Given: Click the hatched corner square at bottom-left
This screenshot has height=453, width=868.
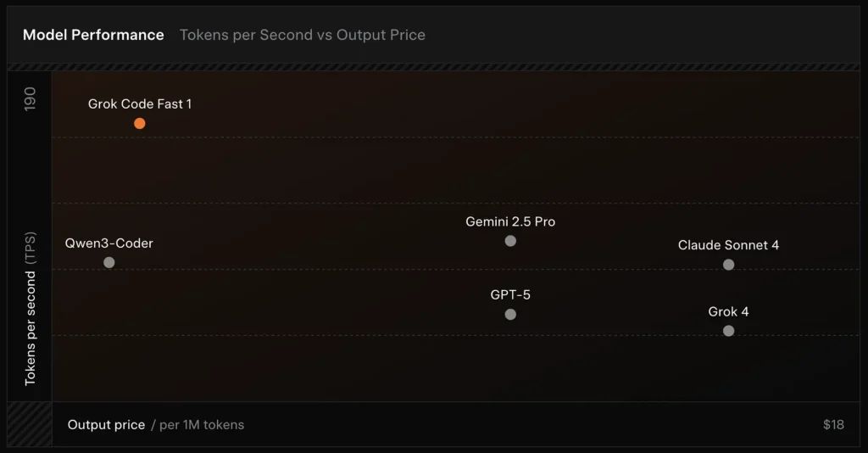Looking at the screenshot, I should (30, 424).
